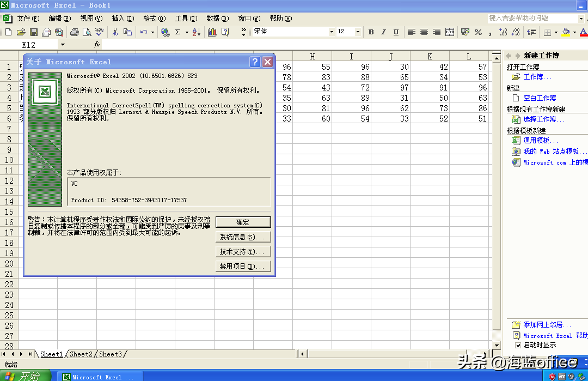588x381 pixels.
Task: Open the 帮助(H) menu
Action: tap(280, 19)
